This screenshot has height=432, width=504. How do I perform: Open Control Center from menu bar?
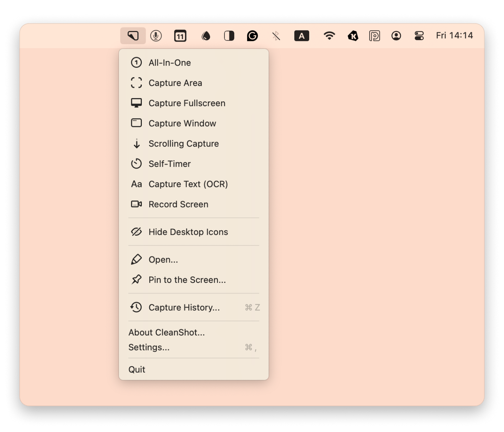419,36
